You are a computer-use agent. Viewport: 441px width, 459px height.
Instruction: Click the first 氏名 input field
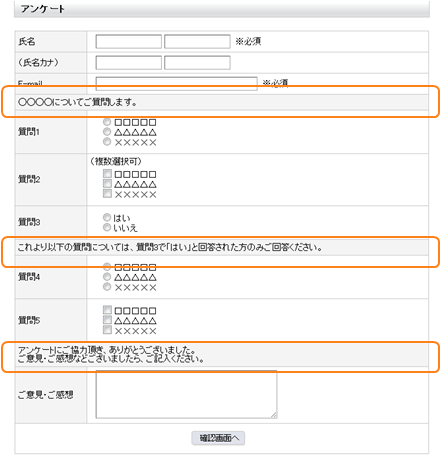click(128, 42)
